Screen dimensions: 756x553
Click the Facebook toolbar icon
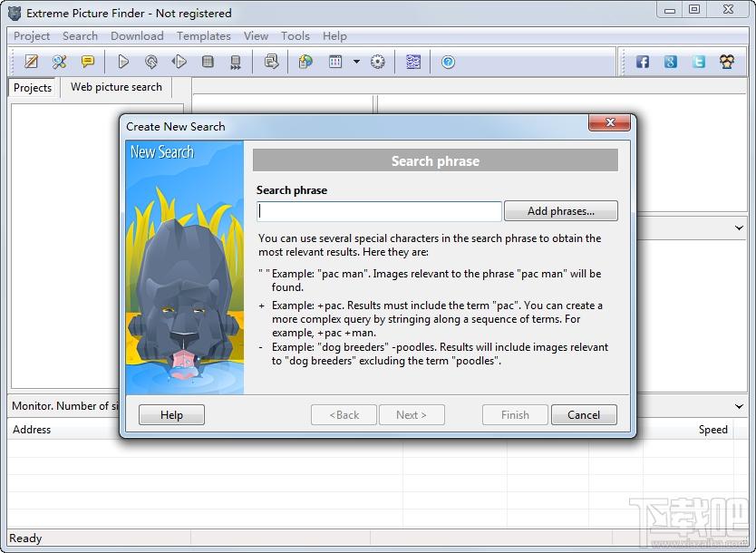pyautogui.click(x=642, y=62)
